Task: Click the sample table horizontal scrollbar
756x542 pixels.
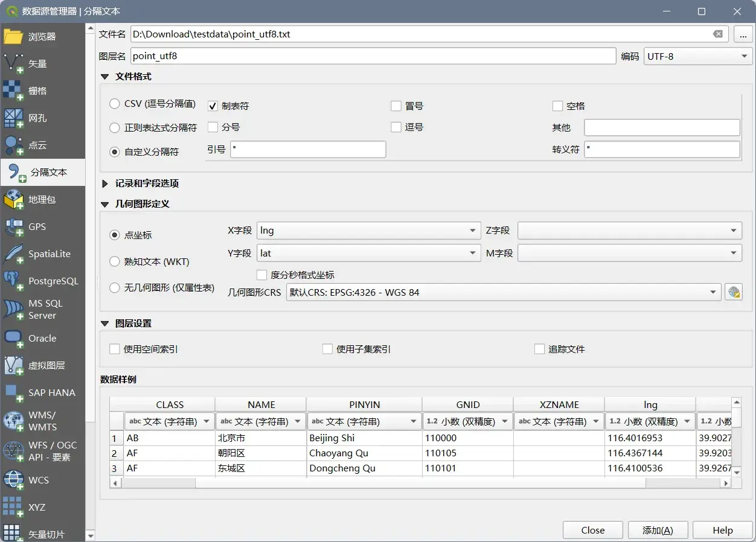Action: [x=420, y=483]
